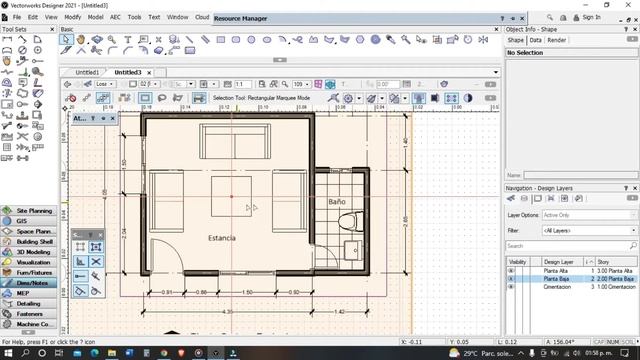Enable Lasso Marquee selection mode

tap(162, 98)
